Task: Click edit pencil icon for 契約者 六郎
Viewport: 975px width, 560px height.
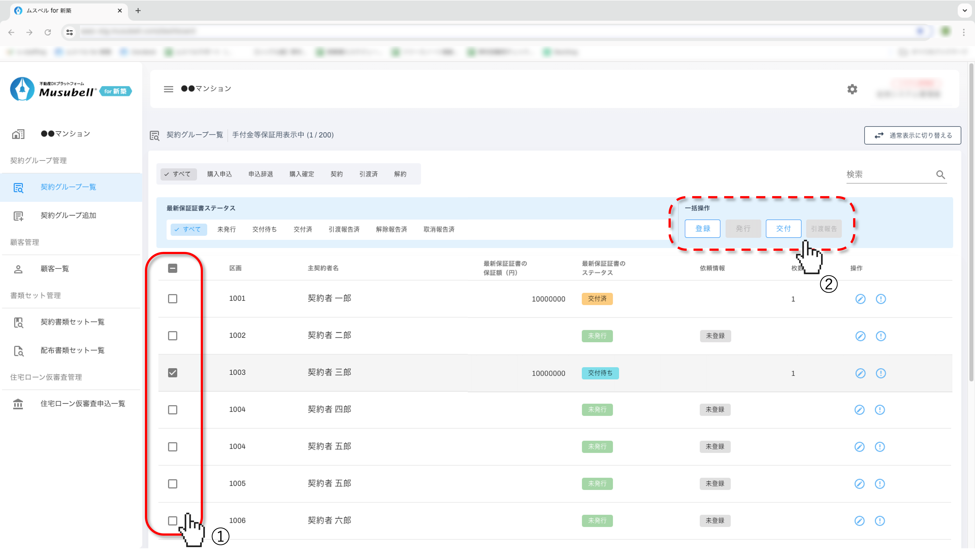Action: point(859,521)
